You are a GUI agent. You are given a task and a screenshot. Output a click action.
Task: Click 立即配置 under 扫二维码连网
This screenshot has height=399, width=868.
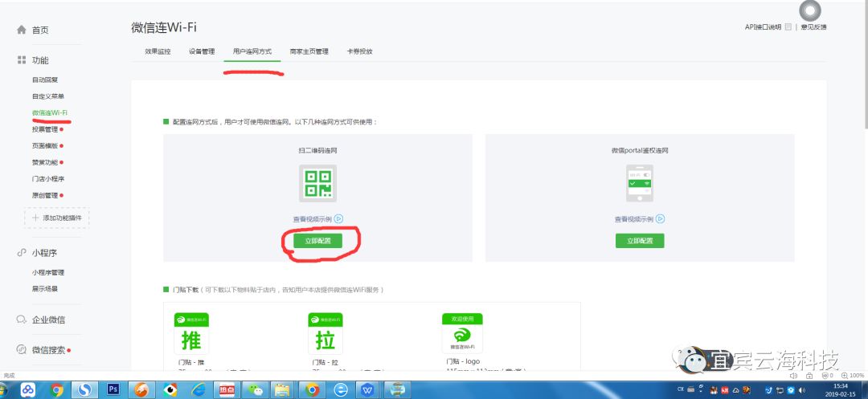[x=317, y=241]
